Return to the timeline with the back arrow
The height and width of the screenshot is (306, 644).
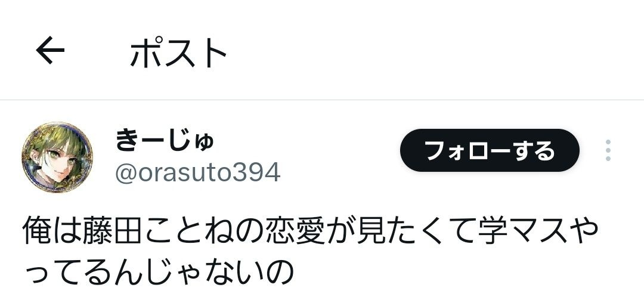(x=50, y=50)
